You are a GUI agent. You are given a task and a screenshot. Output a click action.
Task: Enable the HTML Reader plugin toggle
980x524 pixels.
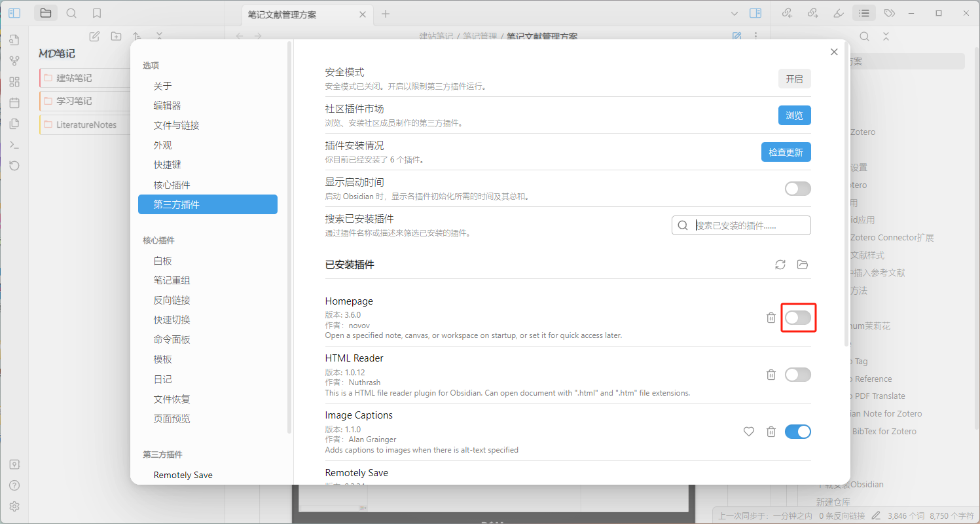coord(798,375)
